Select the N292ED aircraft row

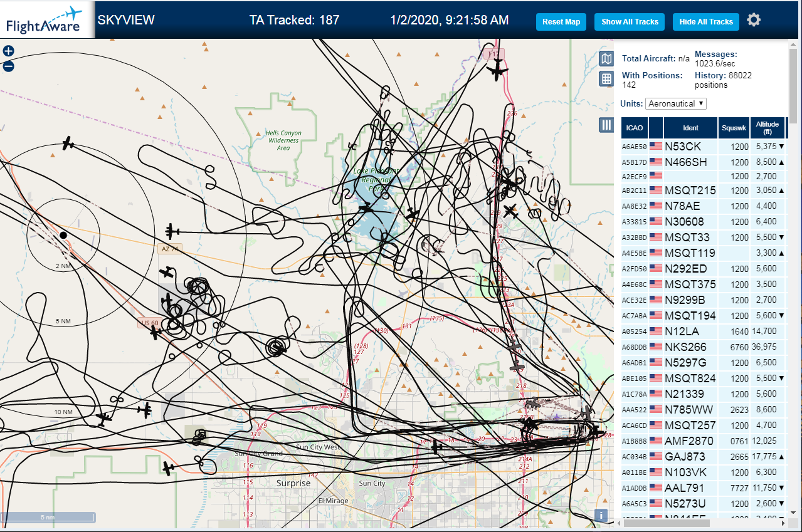(704, 268)
